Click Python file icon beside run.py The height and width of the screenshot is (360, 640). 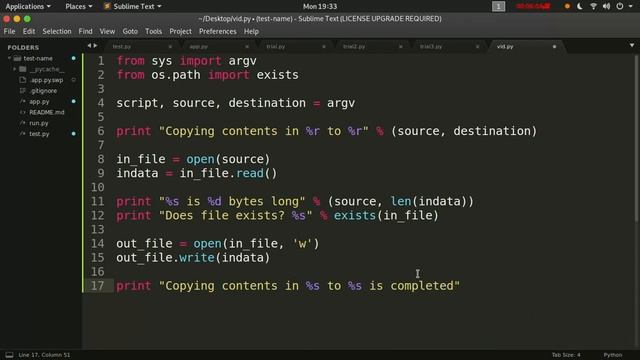tap(23, 123)
